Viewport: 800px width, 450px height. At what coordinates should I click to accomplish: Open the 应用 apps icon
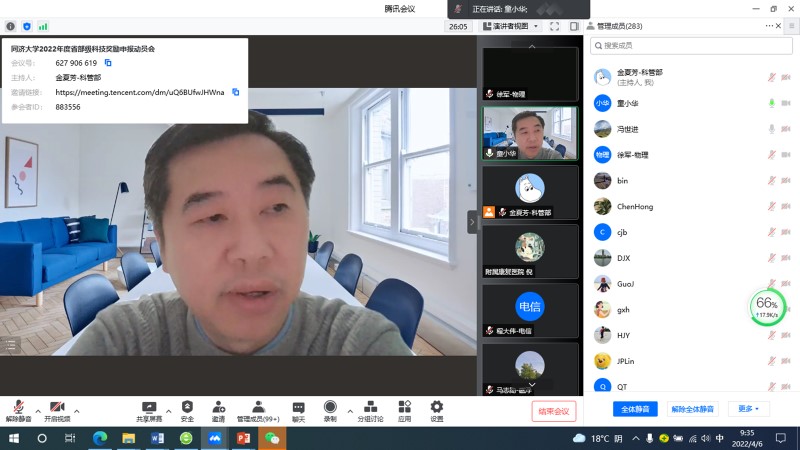click(x=405, y=411)
